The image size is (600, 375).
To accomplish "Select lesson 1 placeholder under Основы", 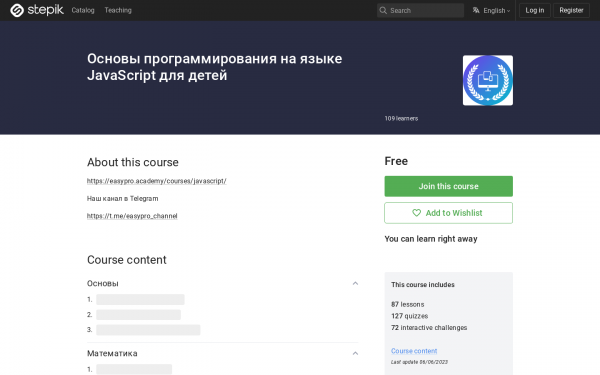I will tap(140, 299).
